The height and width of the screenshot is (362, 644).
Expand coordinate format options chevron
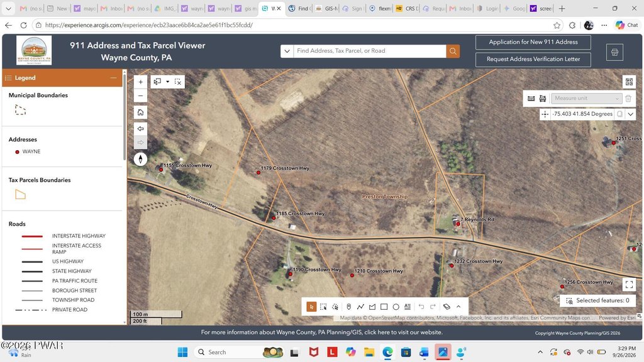coord(630,114)
